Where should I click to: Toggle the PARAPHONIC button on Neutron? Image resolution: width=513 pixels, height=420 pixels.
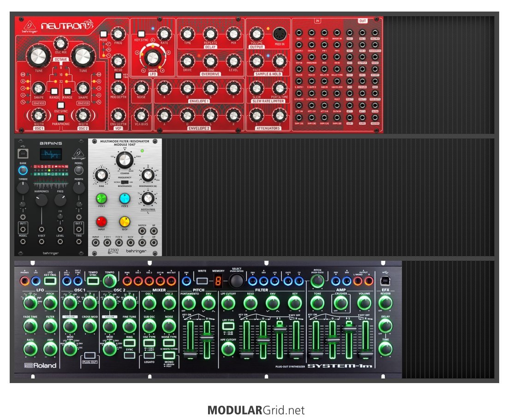pyautogui.click(x=61, y=118)
